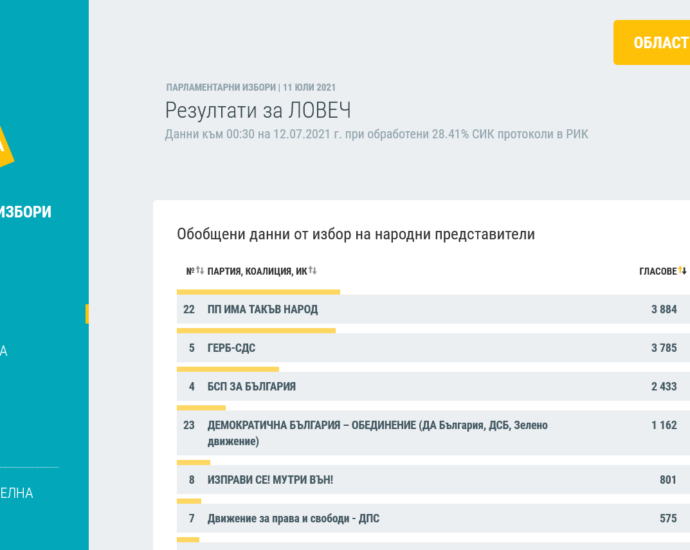
Task: Click vote count 3 785
Action: click(664, 348)
